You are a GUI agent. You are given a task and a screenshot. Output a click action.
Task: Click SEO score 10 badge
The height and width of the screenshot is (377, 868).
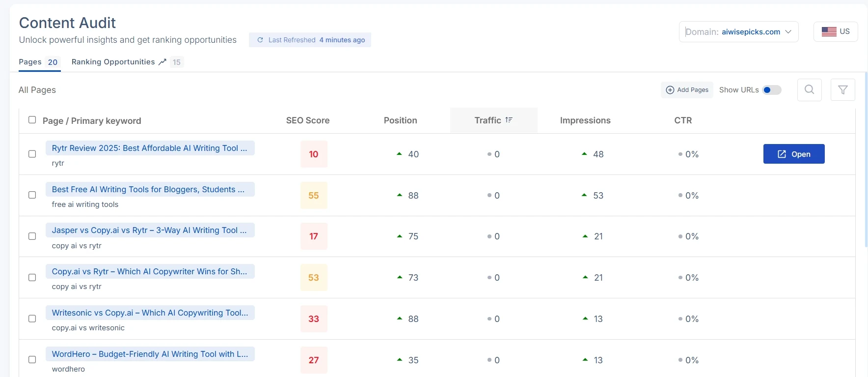pyautogui.click(x=314, y=154)
